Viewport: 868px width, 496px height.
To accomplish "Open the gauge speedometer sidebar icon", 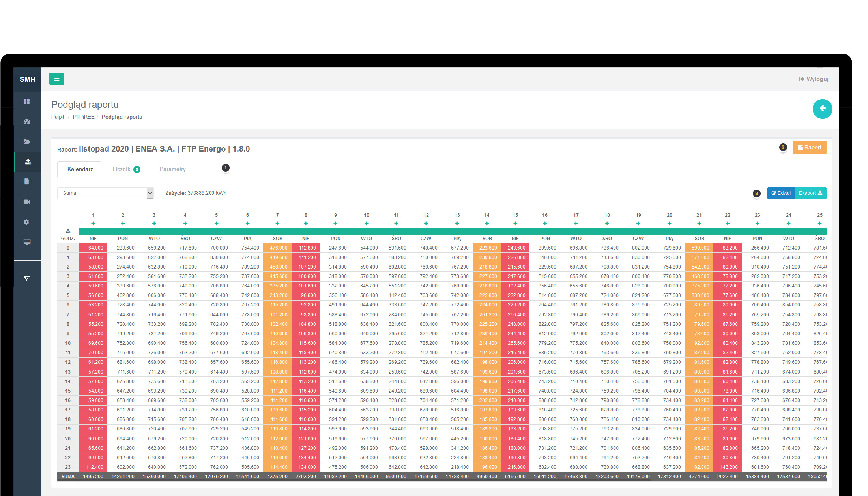I will [x=27, y=122].
